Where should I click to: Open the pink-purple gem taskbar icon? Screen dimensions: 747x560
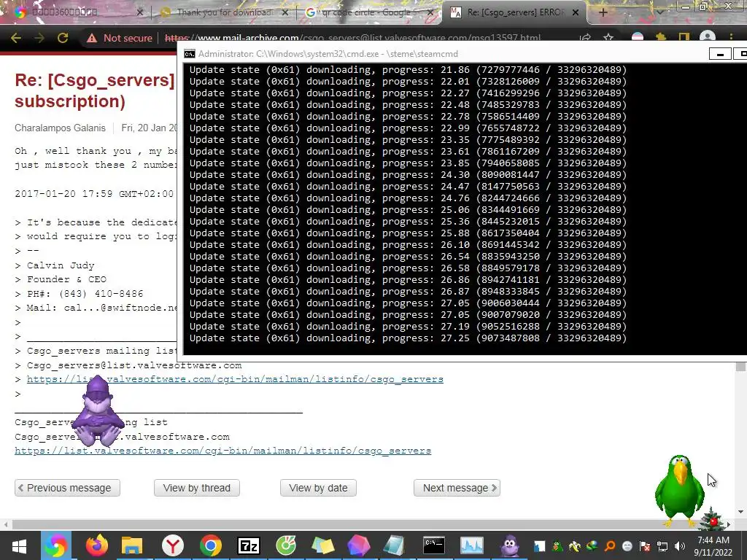pos(359,545)
